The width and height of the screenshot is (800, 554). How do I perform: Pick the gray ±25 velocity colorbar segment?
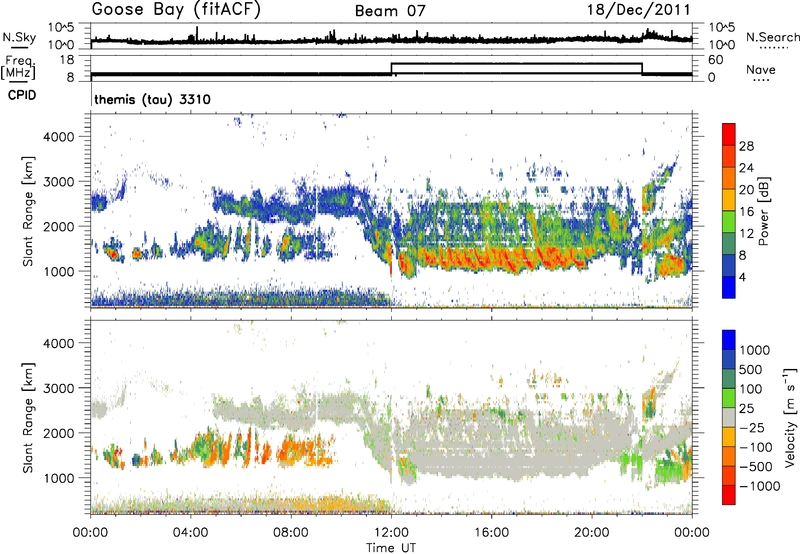[729, 417]
